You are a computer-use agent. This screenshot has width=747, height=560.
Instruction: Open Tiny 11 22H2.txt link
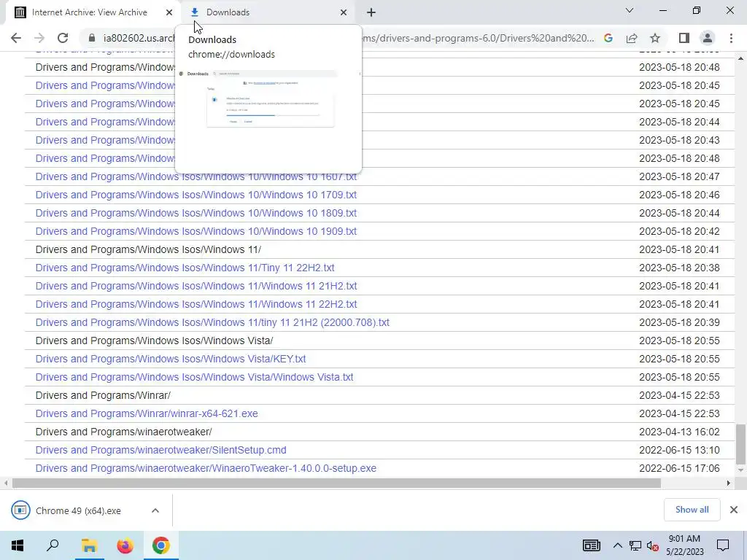185,268
